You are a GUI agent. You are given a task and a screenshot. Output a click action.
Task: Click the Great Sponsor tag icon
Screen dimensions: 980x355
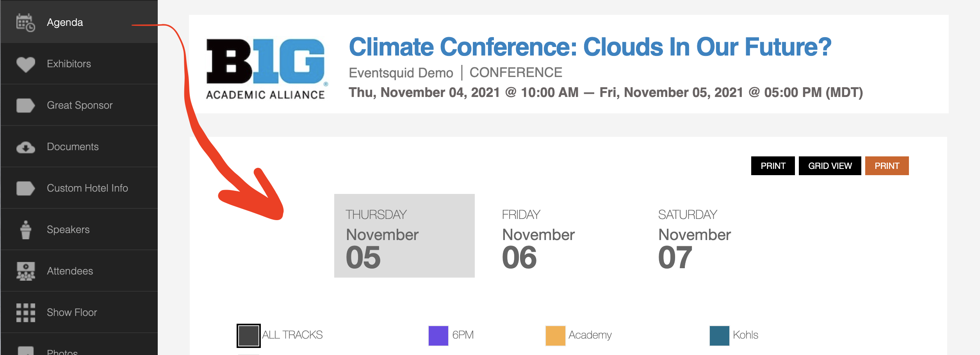click(x=25, y=106)
